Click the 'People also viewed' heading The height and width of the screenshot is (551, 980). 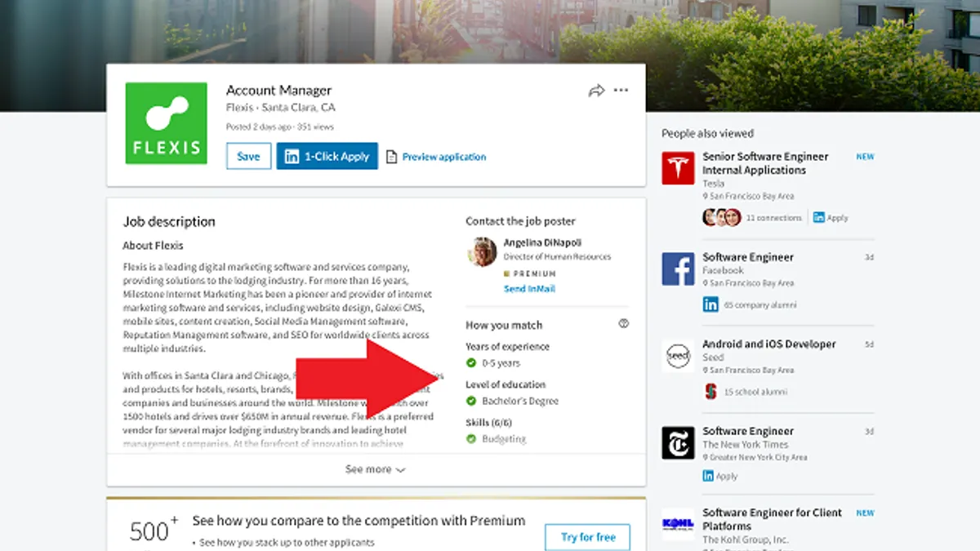point(707,133)
